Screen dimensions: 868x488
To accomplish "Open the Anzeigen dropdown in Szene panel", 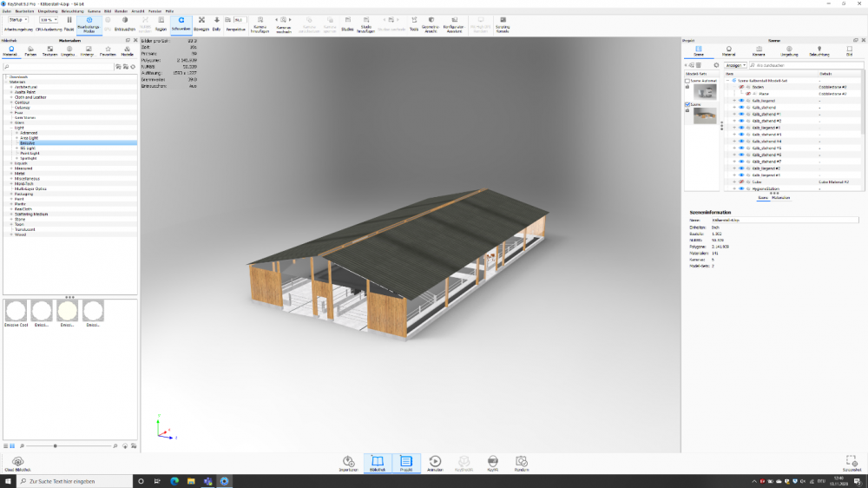I will (x=735, y=65).
